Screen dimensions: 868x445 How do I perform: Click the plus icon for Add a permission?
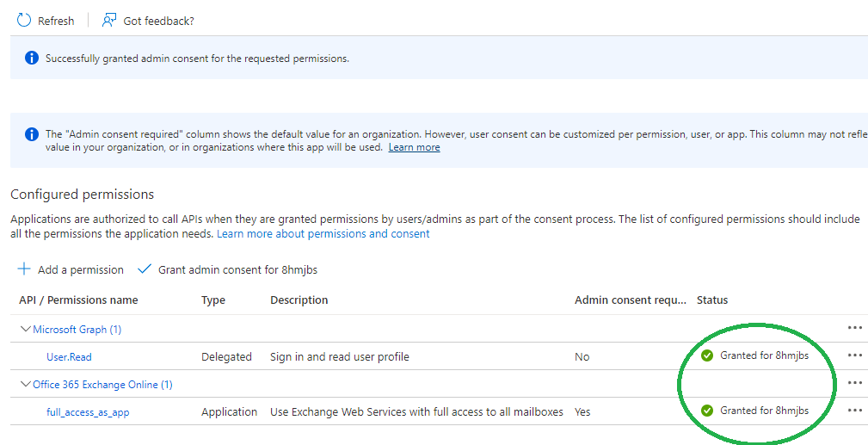click(24, 269)
